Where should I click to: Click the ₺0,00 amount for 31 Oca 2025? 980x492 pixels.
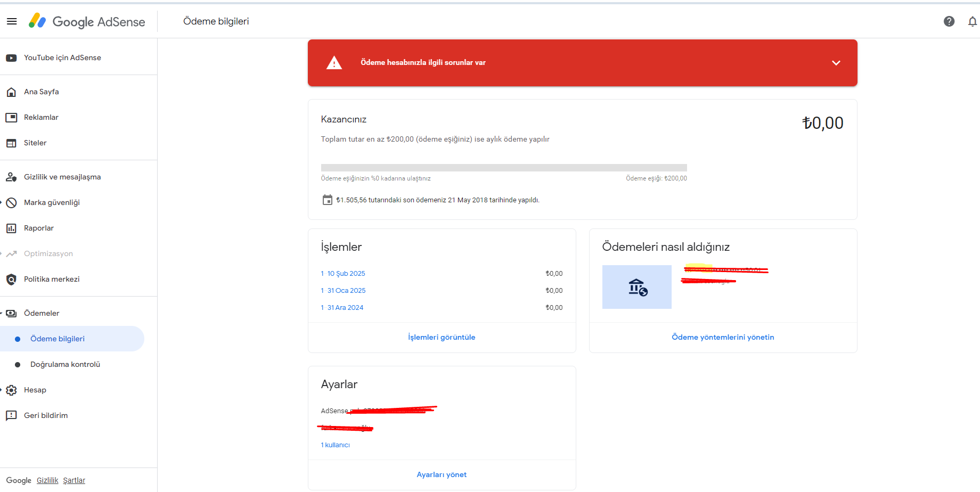554,290
